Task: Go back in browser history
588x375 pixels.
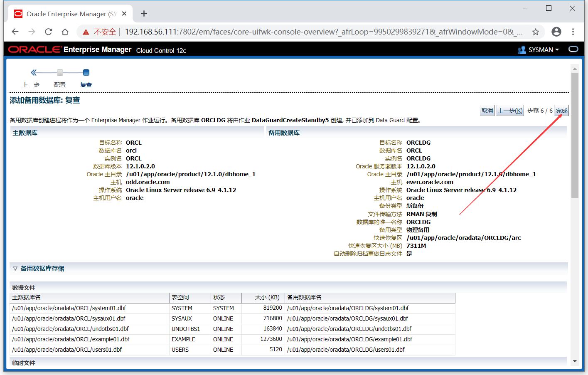Action: click(15, 32)
